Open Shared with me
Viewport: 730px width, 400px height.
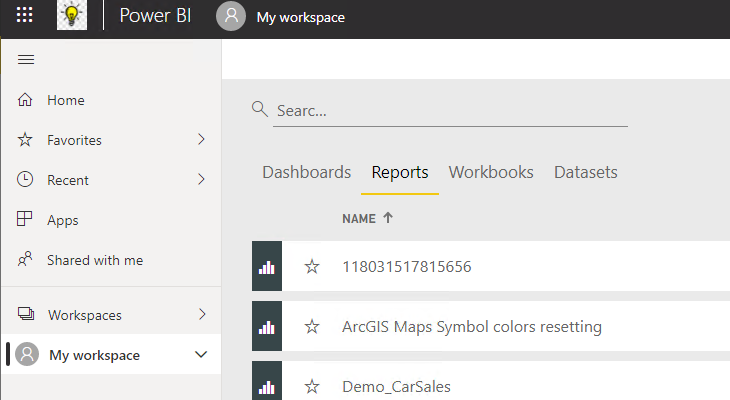pyautogui.click(x=95, y=260)
